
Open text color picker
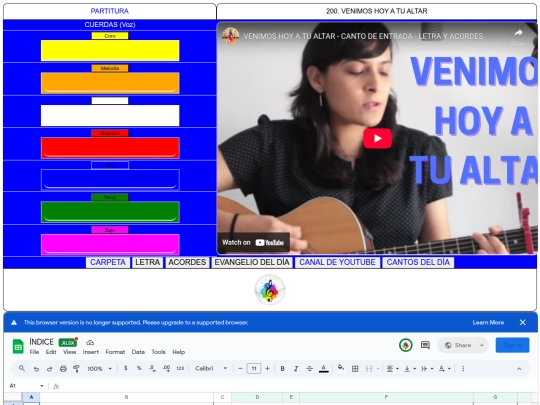pyautogui.click(x=323, y=368)
